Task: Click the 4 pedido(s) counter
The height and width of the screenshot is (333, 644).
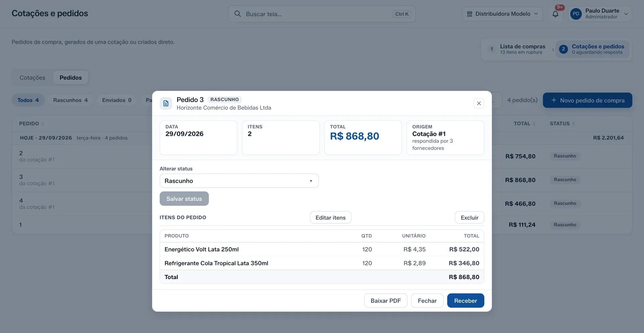Action: tap(522, 100)
